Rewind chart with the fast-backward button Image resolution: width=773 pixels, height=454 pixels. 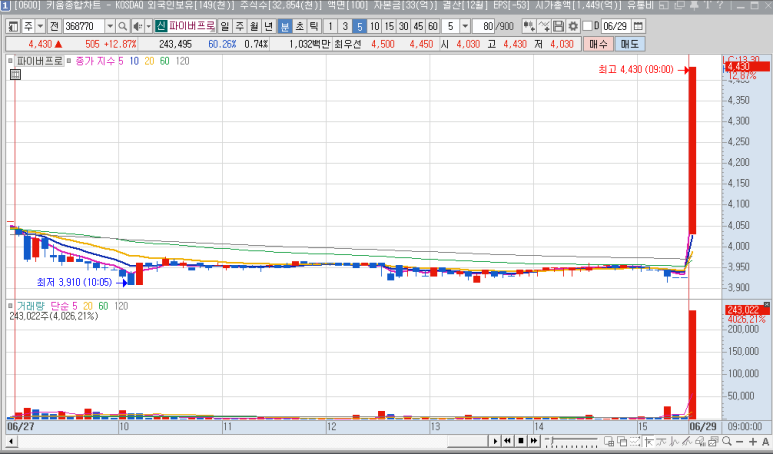507,441
